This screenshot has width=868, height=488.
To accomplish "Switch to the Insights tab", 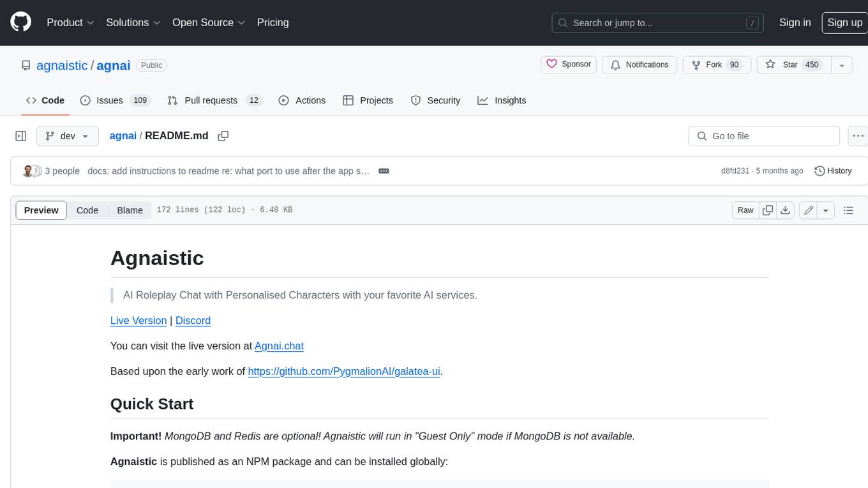I will tap(502, 100).
